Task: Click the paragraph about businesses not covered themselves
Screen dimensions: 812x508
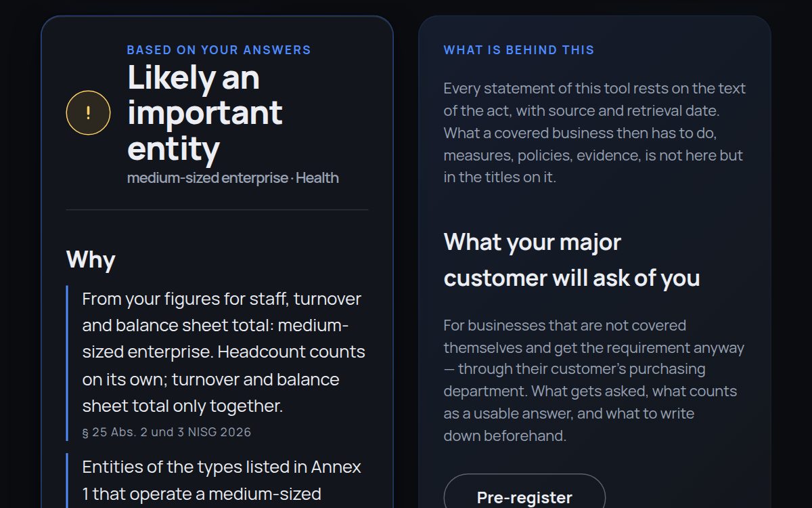Action: (593, 380)
